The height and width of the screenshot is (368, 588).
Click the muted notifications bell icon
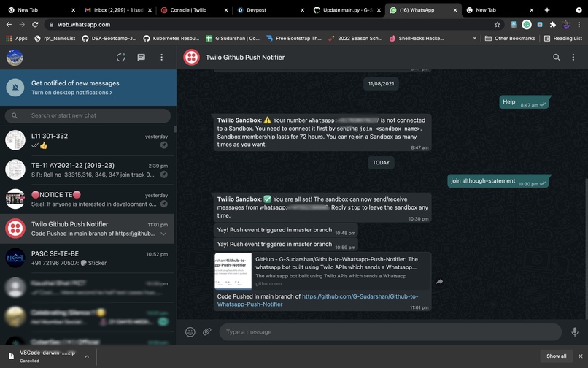click(15, 88)
